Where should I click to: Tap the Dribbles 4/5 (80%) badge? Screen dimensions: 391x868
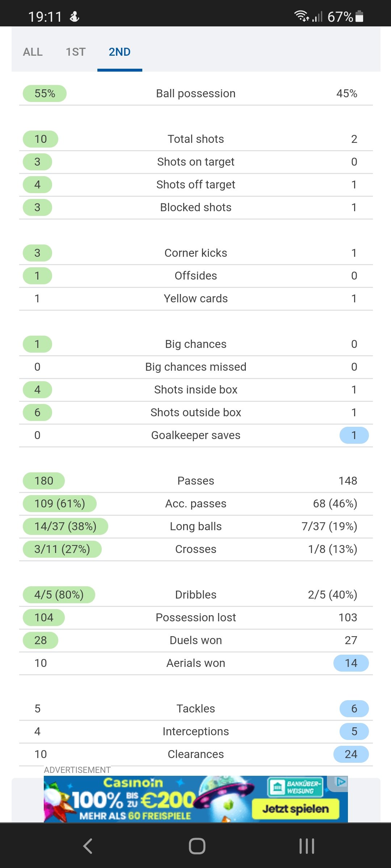pyautogui.click(x=59, y=595)
